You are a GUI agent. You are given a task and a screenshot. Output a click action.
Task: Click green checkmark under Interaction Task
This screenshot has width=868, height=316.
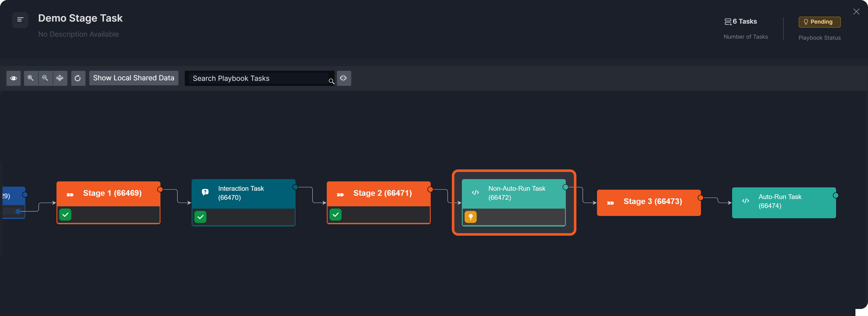pos(200,217)
